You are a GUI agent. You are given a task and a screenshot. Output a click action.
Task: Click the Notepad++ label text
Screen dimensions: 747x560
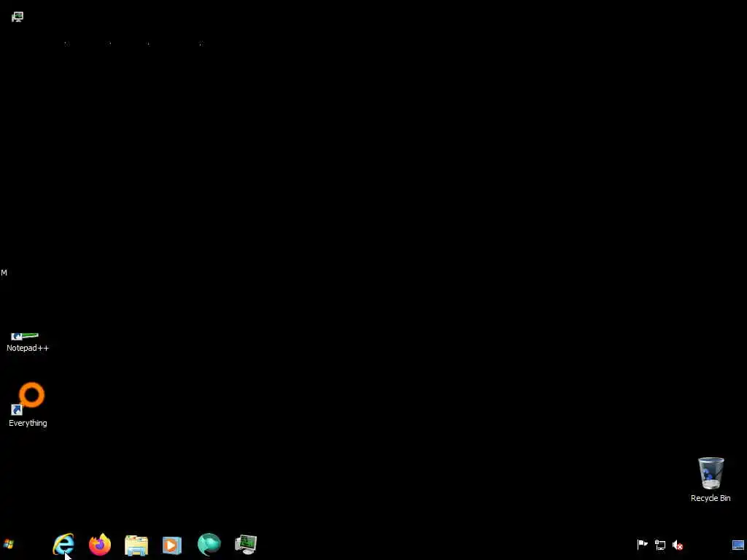(28, 348)
